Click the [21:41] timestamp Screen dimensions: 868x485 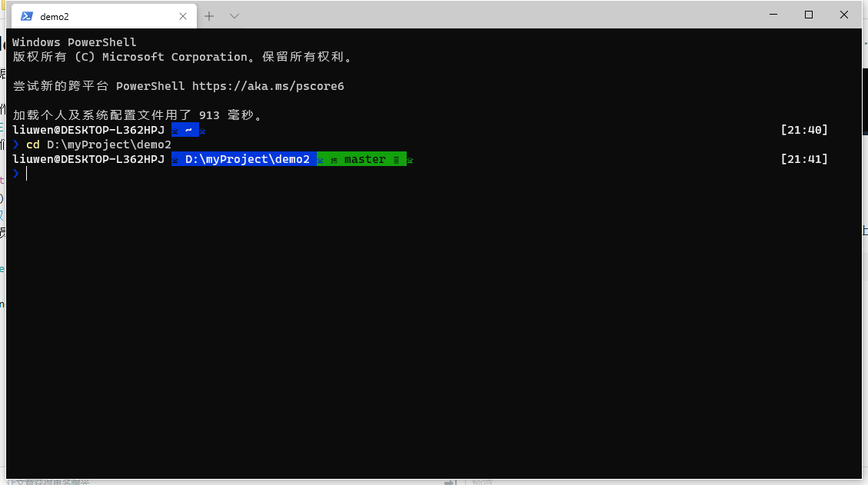coord(803,159)
